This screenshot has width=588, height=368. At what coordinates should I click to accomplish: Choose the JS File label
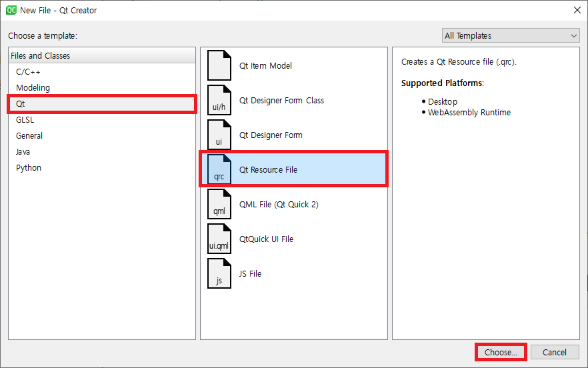click(250, 274)
